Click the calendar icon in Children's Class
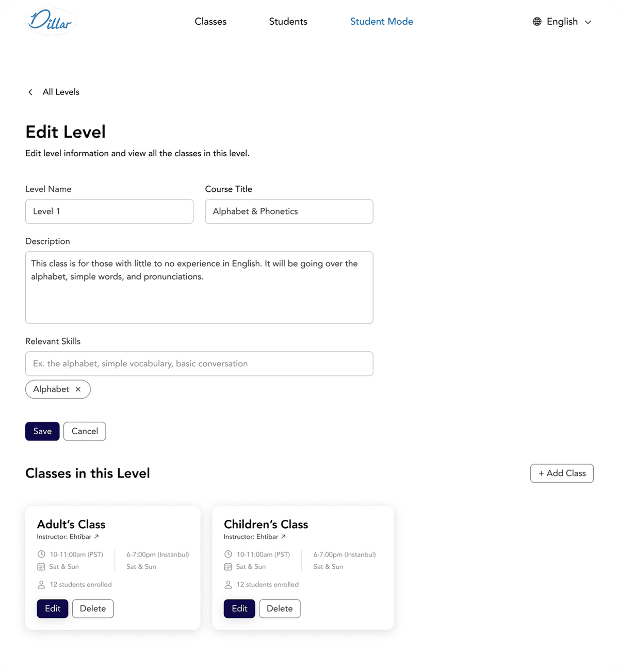Image resolution: width=619 pixels, height=672 pixels. [x=228, y=567]
